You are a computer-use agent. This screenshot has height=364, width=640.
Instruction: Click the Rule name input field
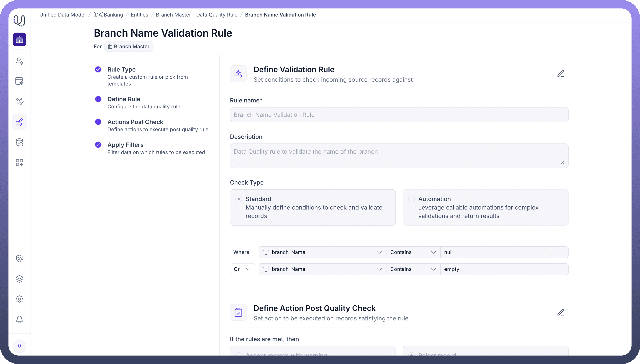(x=399, y=115)
